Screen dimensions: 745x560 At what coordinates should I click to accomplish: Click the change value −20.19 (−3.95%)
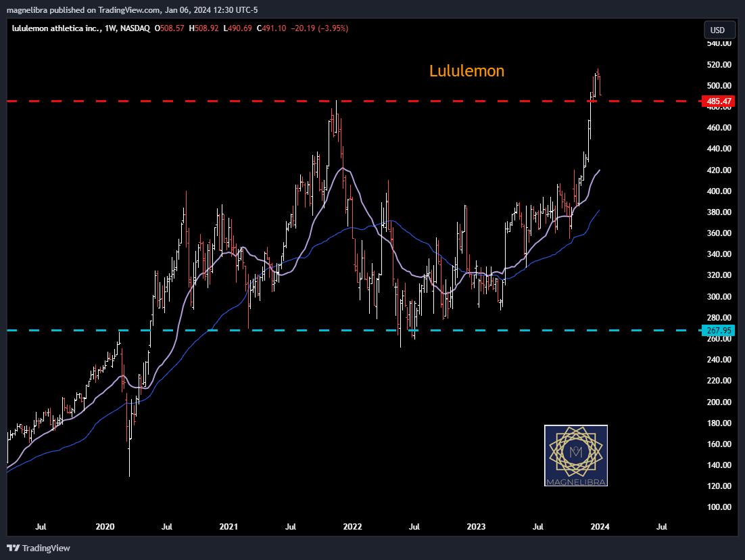(320, 28)
